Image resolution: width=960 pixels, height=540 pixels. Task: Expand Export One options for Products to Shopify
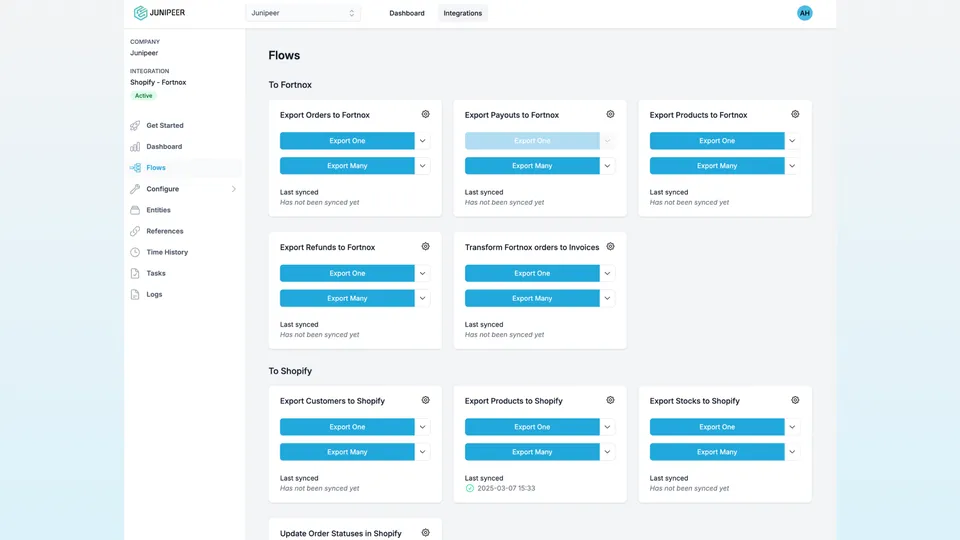[607, 427]
